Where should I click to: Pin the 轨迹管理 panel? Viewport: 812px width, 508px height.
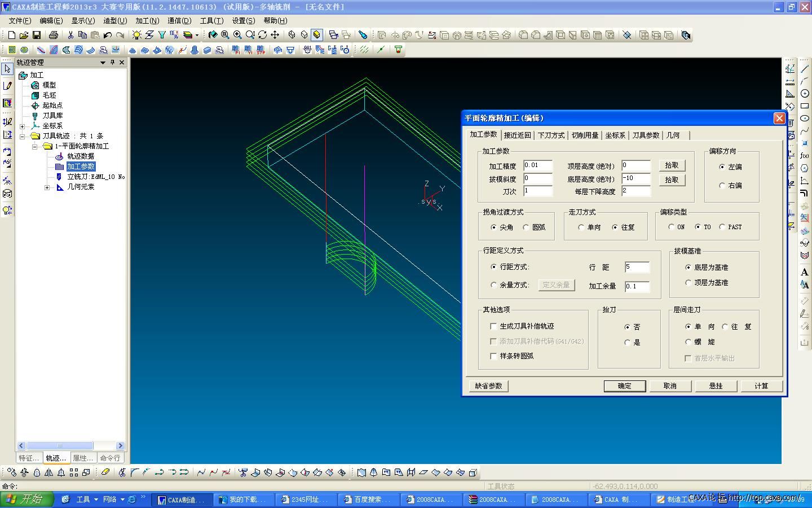(x=112, y=62)
